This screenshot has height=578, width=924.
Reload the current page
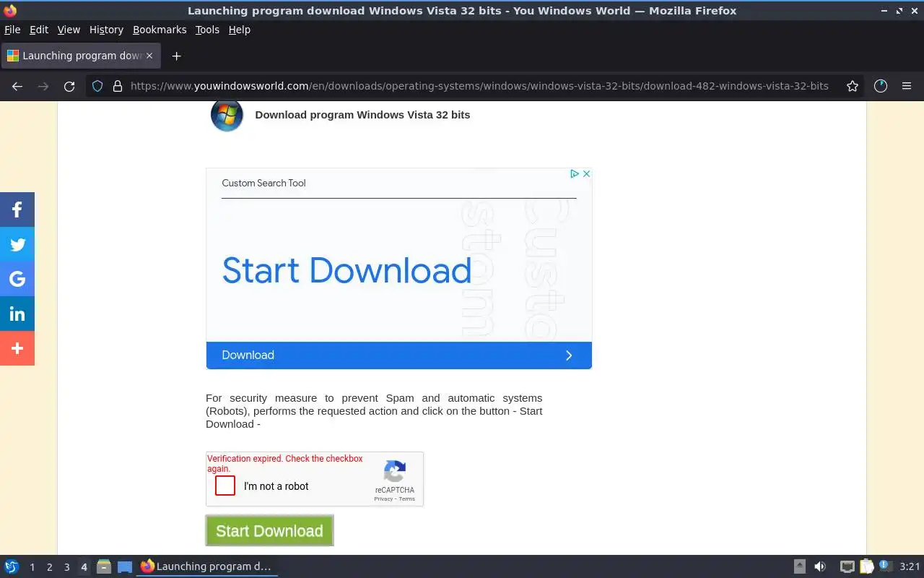pos(69,86)
